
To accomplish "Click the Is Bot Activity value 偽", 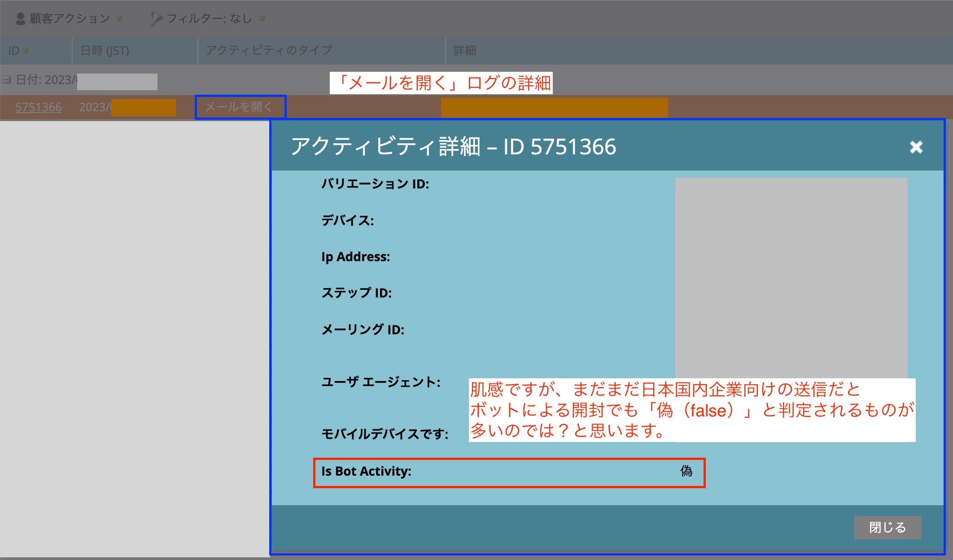I will pos(686,471).
